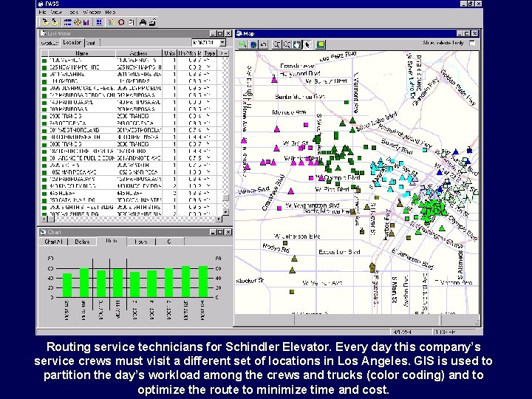Select the right magnifier zoom tool in Map
Image resolution: width=532 pixels, height=399 pixels.
tap(287, 44)
